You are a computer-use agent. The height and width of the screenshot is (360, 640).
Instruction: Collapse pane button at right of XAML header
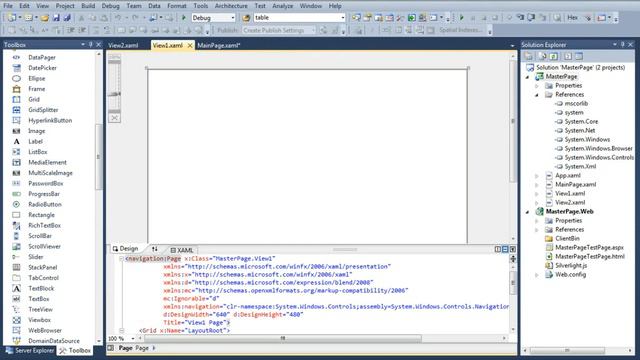point(513,249)
